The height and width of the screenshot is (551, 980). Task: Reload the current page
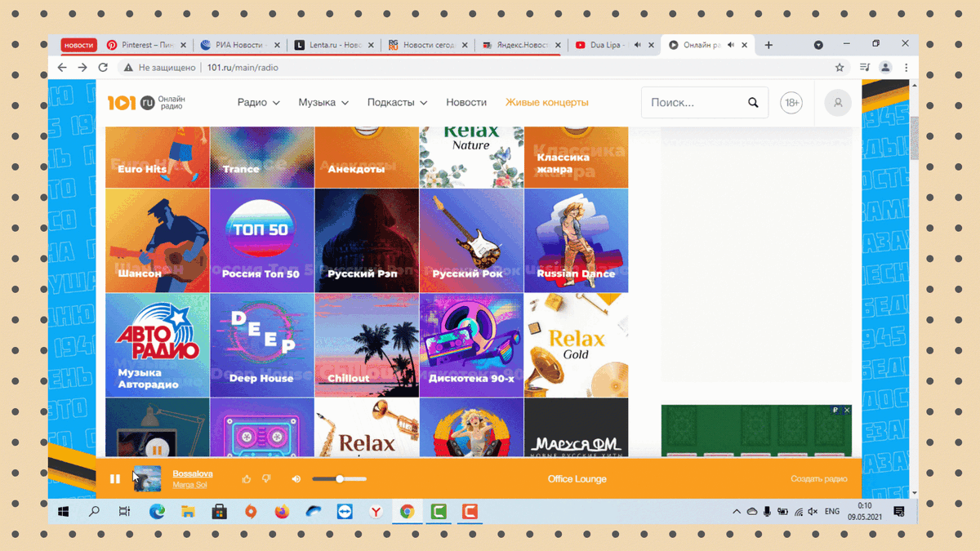tap(103, 68)
